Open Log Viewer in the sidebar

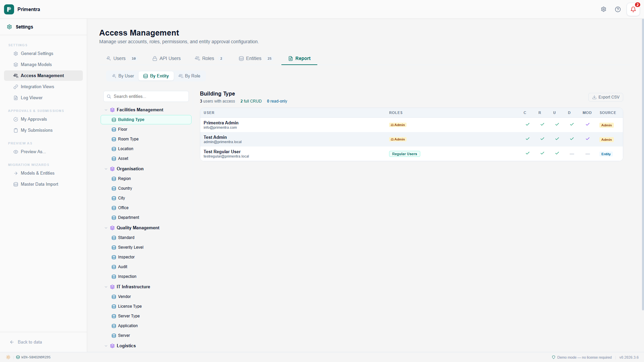tap(32, 98)
